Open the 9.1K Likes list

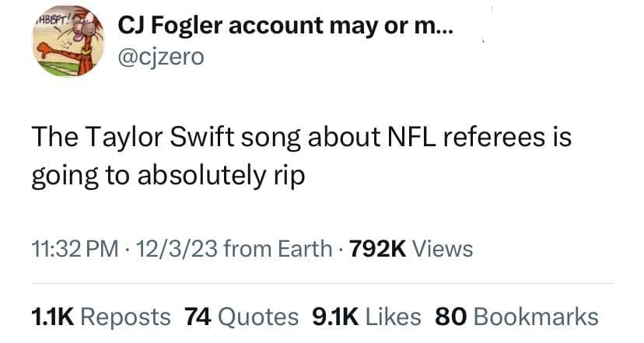(366, 317)
